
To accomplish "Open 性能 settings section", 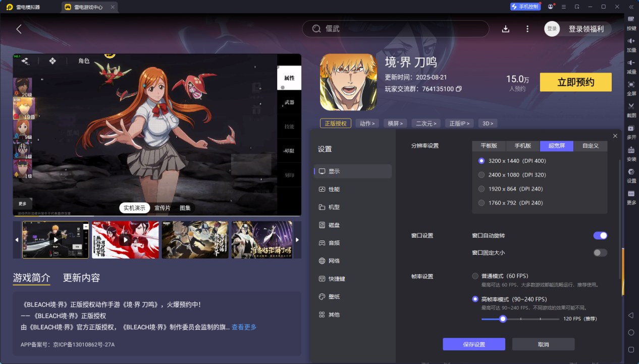I will point(353,189).
